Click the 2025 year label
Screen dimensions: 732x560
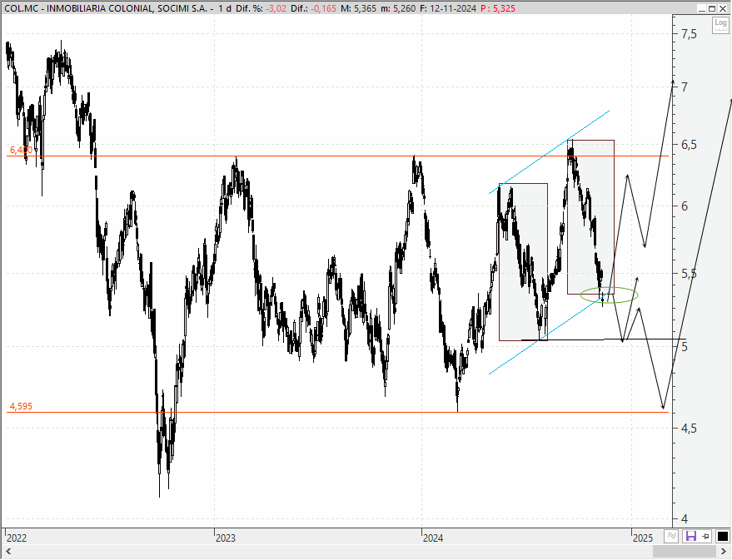(643, 538)
